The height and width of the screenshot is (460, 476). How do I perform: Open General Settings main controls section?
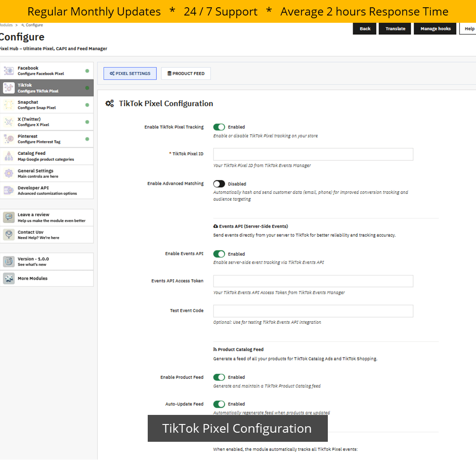tap(47, 174)
